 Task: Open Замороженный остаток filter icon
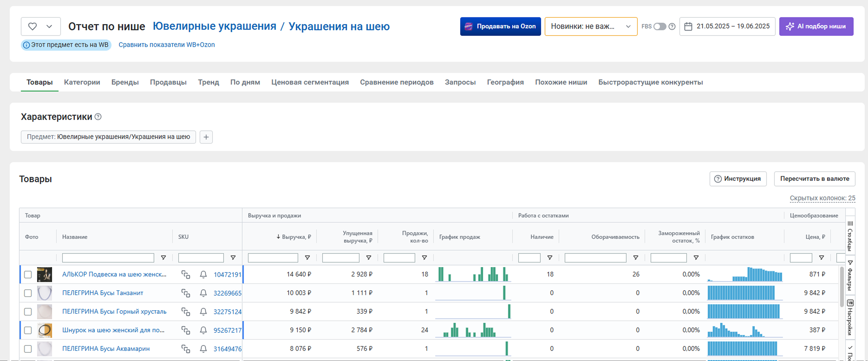696,258
